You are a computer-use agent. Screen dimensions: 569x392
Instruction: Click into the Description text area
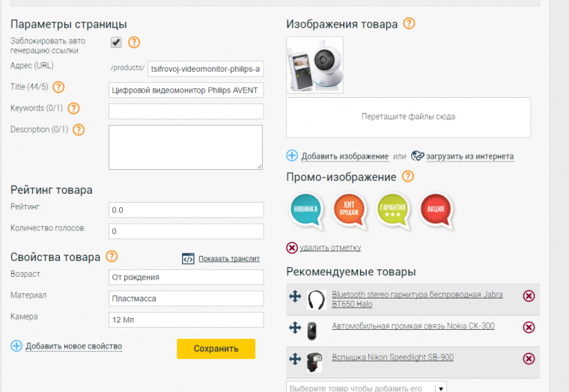point(186,147)
